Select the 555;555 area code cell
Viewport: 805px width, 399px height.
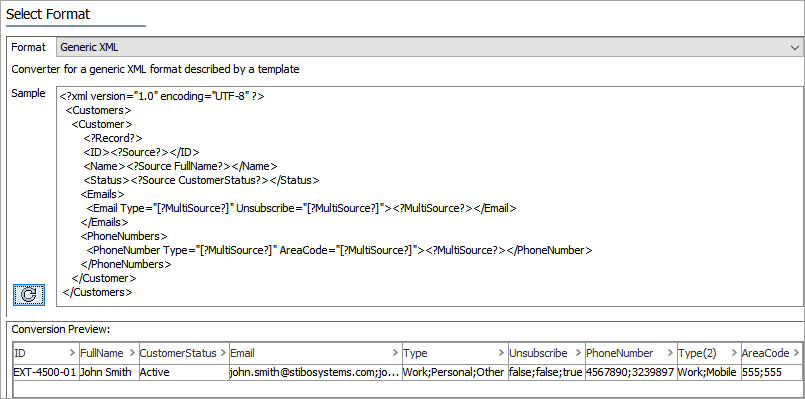771,372
